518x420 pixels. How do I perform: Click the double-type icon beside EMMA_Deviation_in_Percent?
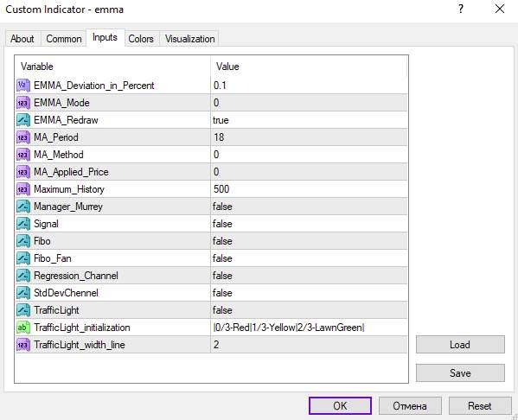pyautogui.click(x=23, y=86)
